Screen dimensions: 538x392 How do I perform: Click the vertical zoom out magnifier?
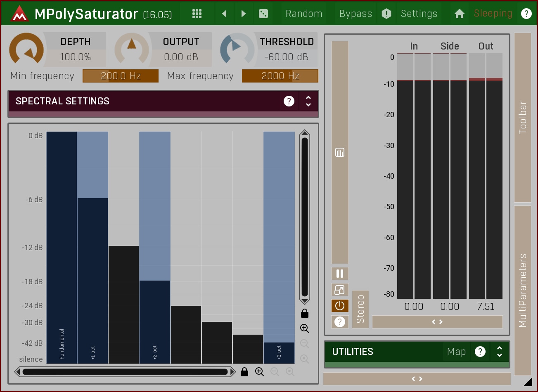click(x=305, y=344)
